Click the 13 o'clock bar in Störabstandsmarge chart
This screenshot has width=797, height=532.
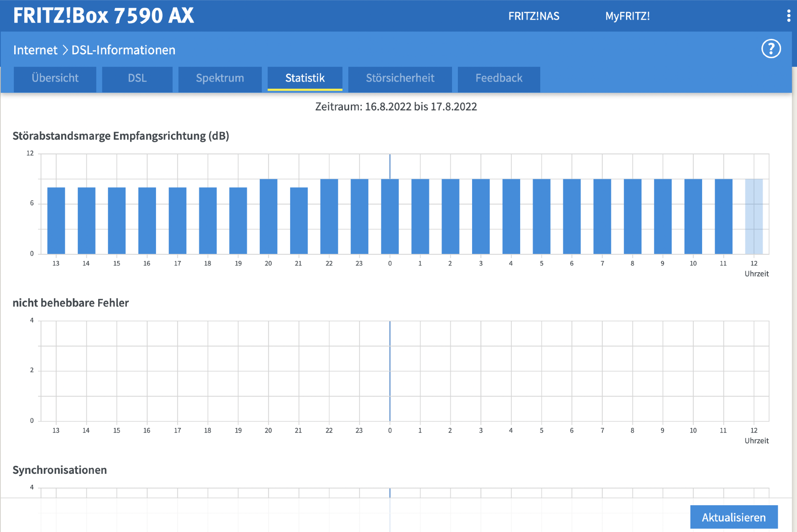coord(56,220)
